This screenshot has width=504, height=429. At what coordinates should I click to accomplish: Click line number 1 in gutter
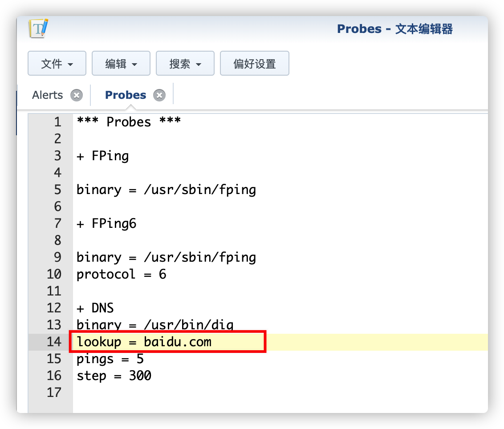pyautogui.click(x=57, y=122)
